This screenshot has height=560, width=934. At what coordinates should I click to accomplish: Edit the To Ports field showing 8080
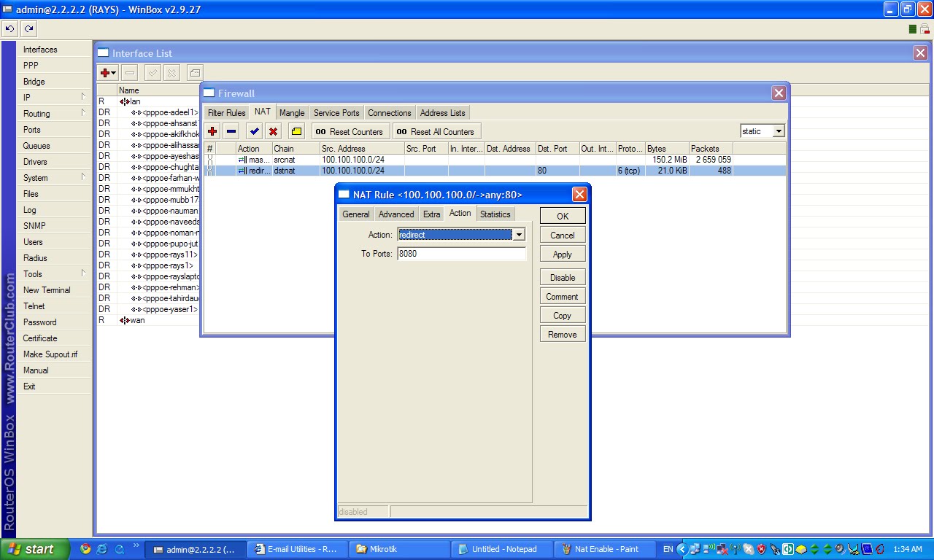[460, 254]
